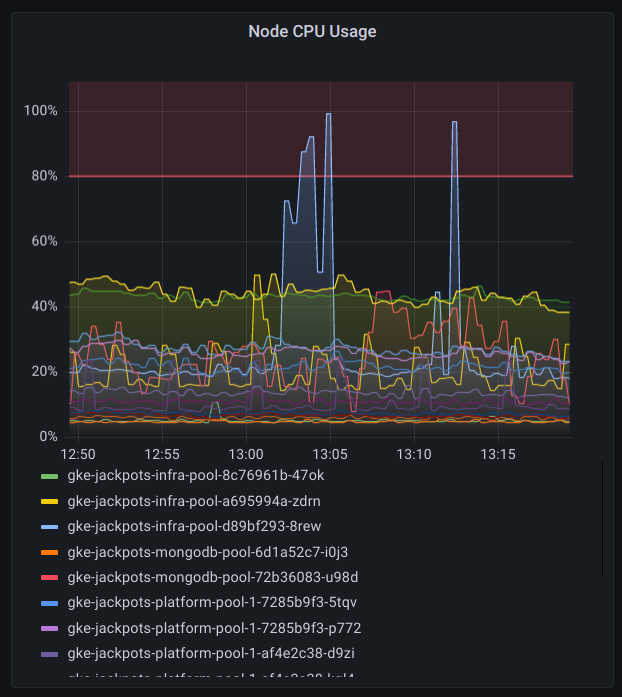This screenshot has height=697, width=622.
Task: Click the 60% y-axis label
Action: tap(44, 241)
